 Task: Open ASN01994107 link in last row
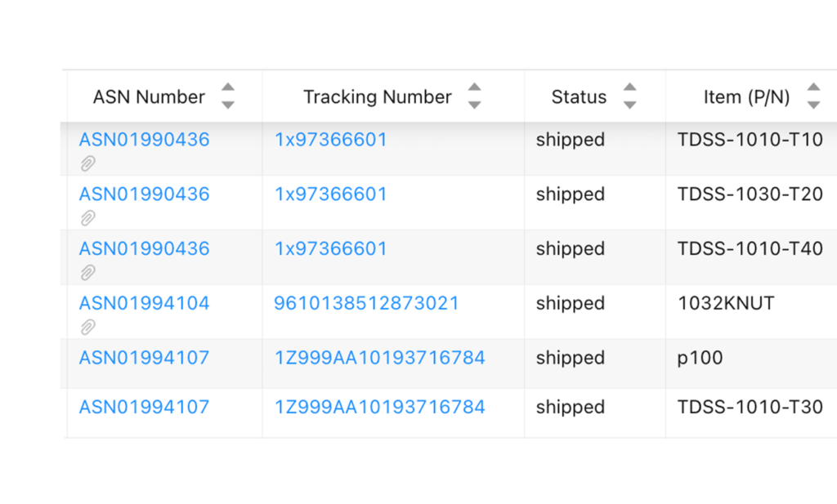[x=144, y=407]
